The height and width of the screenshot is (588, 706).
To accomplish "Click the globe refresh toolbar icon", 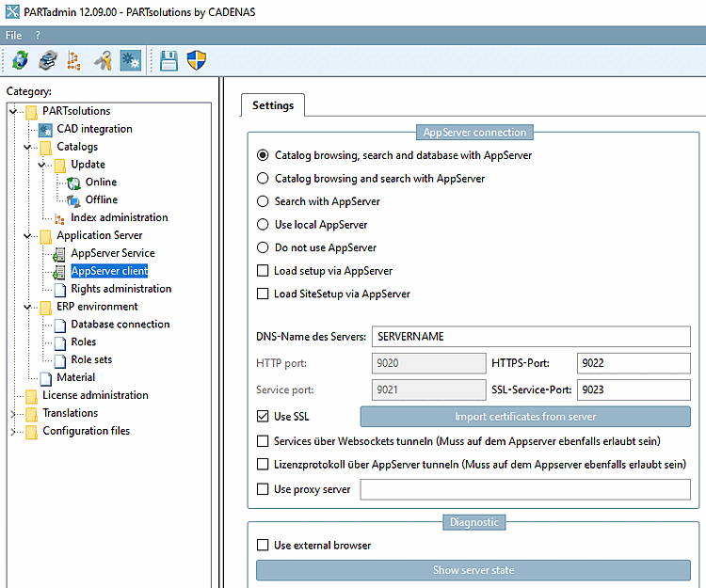I will (x=21, y=60).
